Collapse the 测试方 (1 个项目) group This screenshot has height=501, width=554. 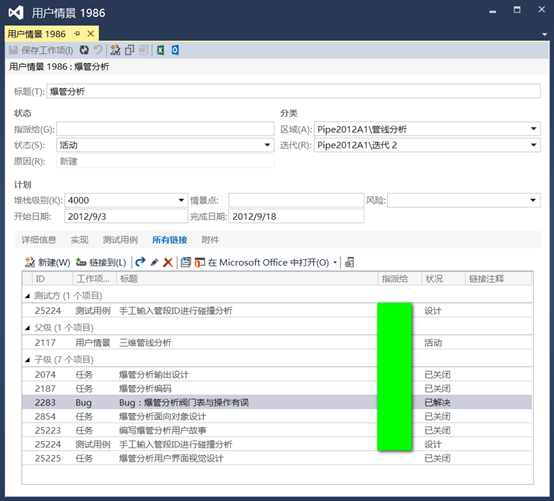coord(27,296)
